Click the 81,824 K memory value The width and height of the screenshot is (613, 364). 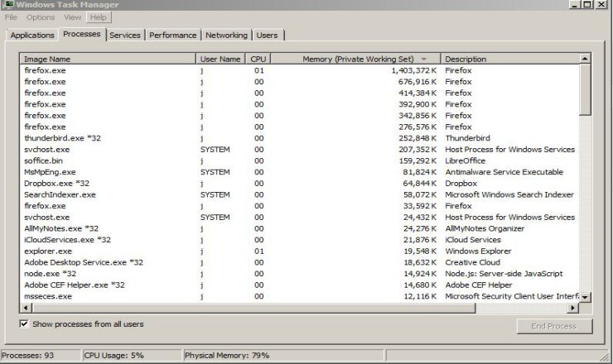[x=419, y=172]
